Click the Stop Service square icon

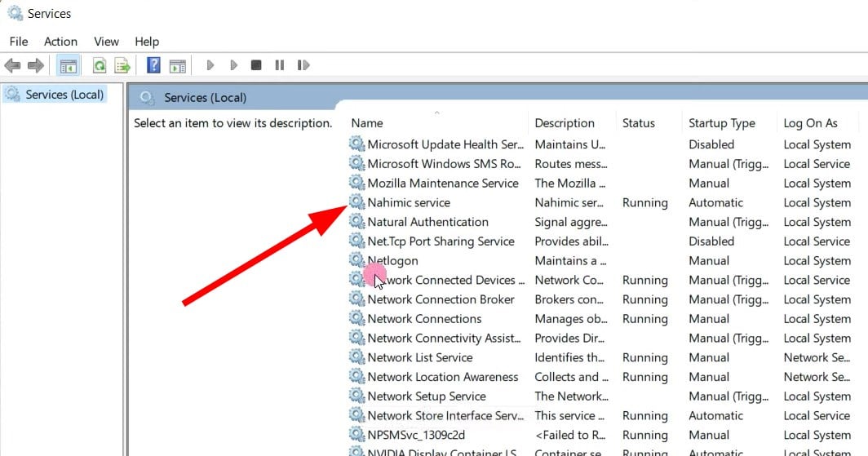pyautogui.click(x=256, y=65)
